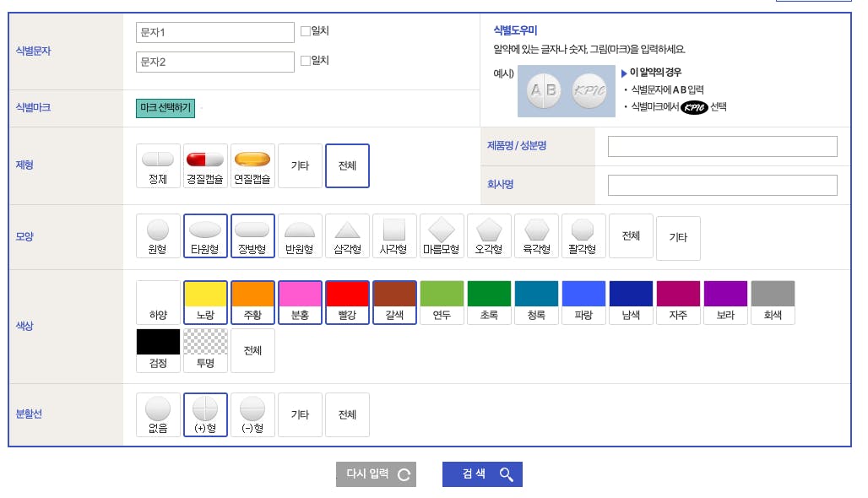Screen dimensions: 868x498
Task: Select the 정제 tablet form icon
Action: pos(158,165)
